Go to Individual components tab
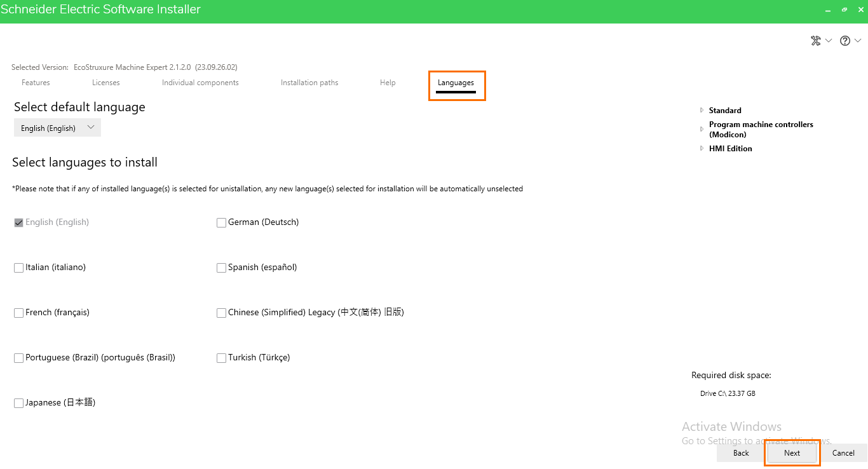 coord(200,83)
